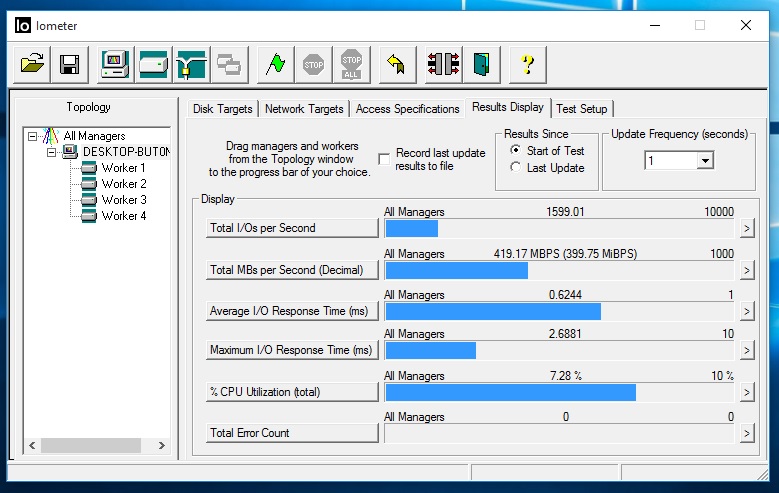Open the Test Setup tab

582,109
